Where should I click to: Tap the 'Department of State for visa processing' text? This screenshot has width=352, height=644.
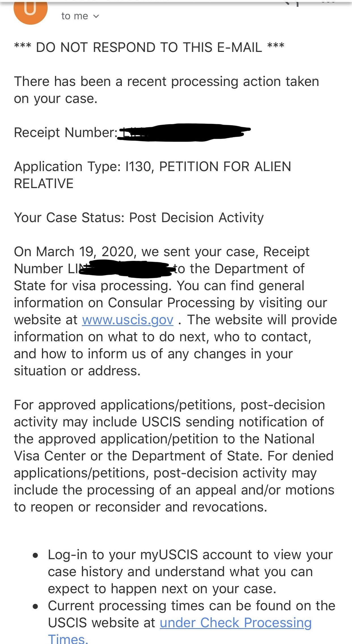(x=159, y=277)
